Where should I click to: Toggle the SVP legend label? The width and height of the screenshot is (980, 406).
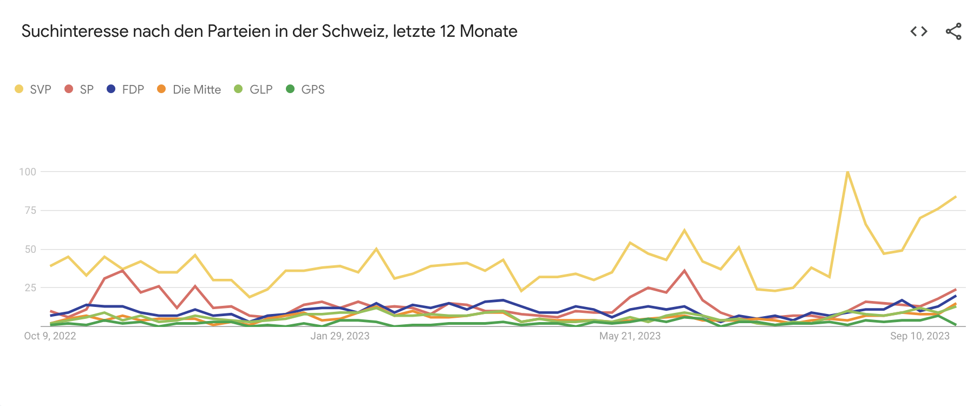41,90
